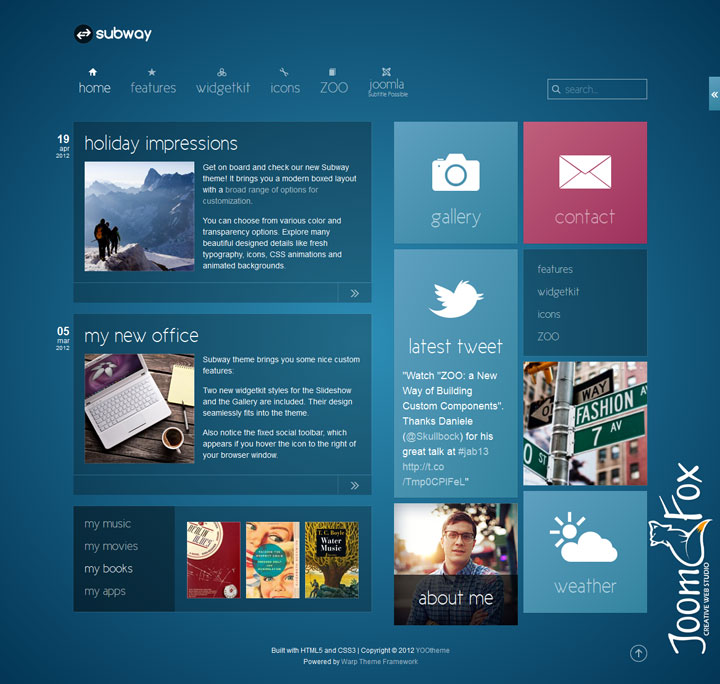The width and height of the screenshot is (720, 684).
Task: Visit the Warp Theme Framework link
Action: [x=379, y=662]
